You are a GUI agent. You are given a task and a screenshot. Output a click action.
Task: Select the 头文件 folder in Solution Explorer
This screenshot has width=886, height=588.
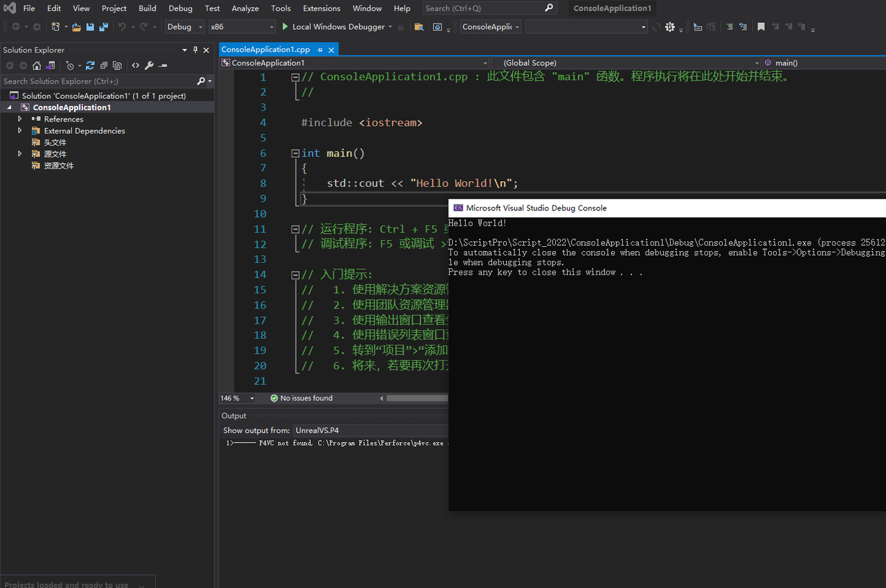tap(55, 143)
